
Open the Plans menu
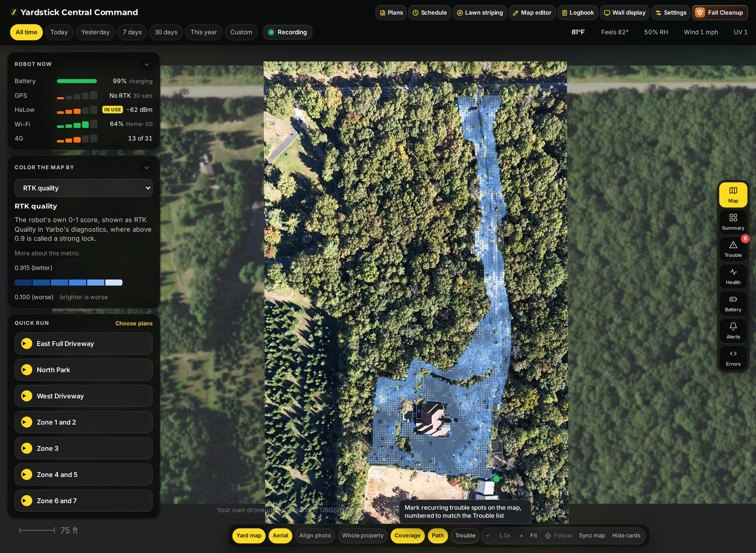[391, 13]
